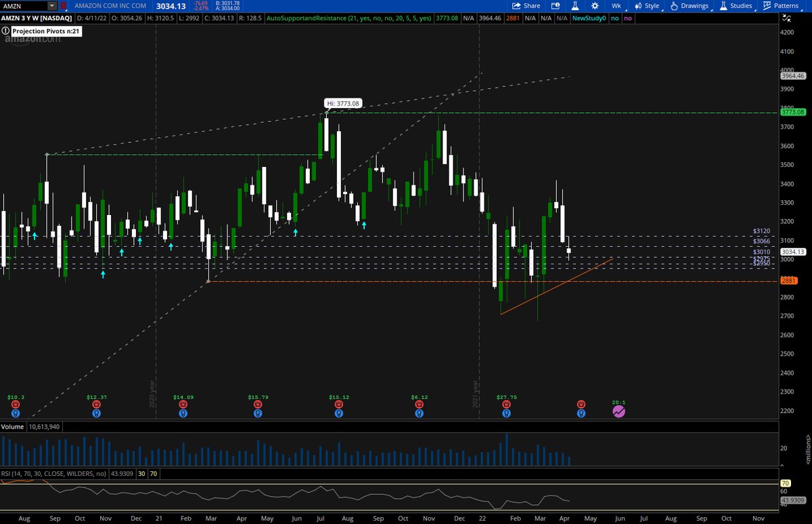
Task: Click the blue lightbulb icon under $15.12
Action: [338, 412]
